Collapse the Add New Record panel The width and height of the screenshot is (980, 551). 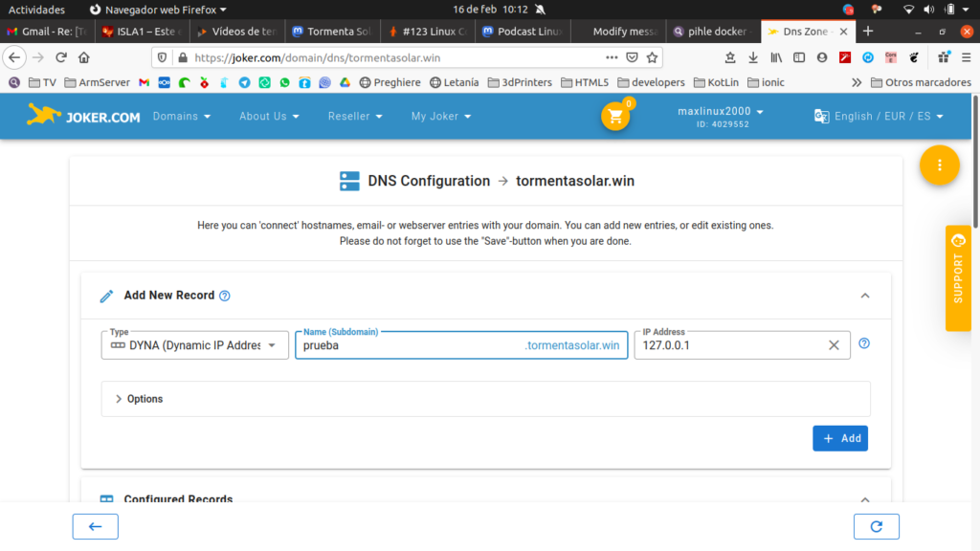pyautogui.click(x=865, y=296)
